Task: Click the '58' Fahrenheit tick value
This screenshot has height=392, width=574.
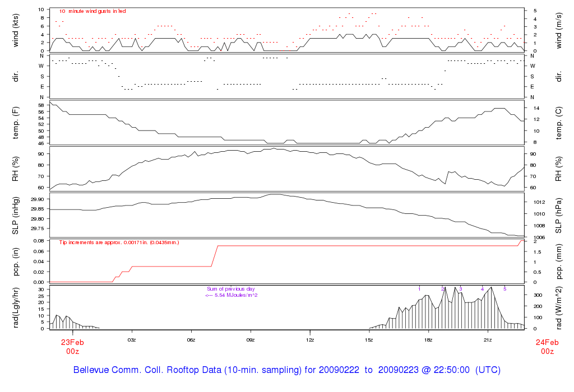Action: 41,105
